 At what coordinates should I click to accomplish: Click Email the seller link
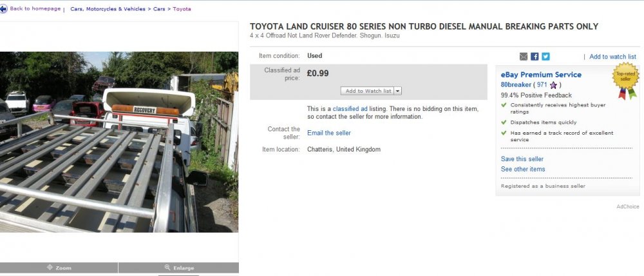coord(329,133)
